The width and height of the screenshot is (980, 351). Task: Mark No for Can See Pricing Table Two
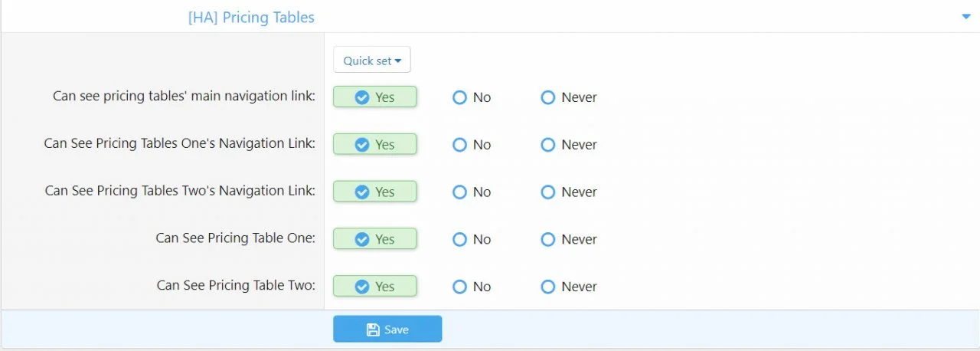pos(459,287)
